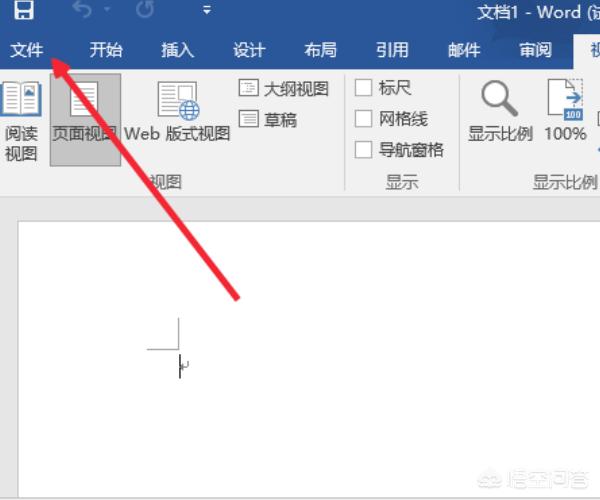
Task: Open the 审阅 (Review) ribbon tab
Action: click(x=535, y=50)
